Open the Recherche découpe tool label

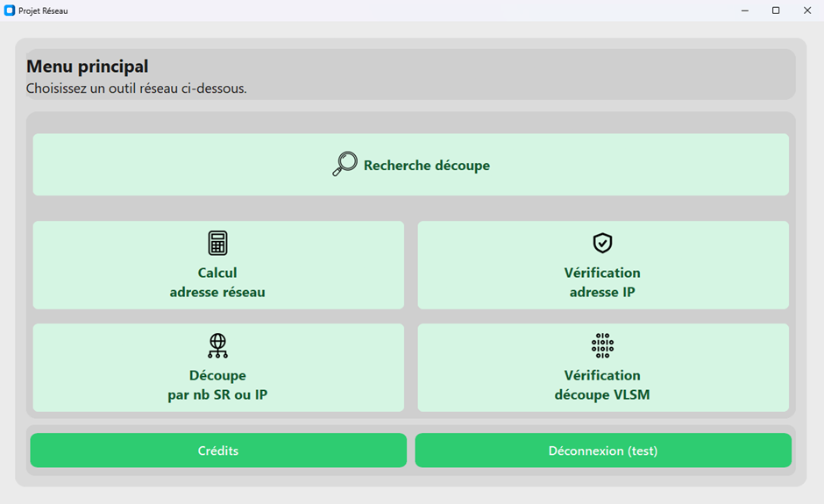426,166
